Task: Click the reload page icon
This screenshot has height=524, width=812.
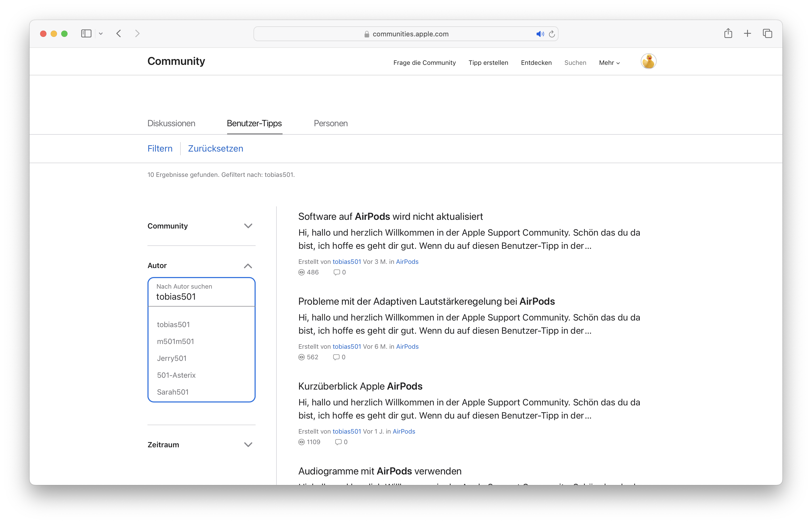Action: (x=552, y=34)
